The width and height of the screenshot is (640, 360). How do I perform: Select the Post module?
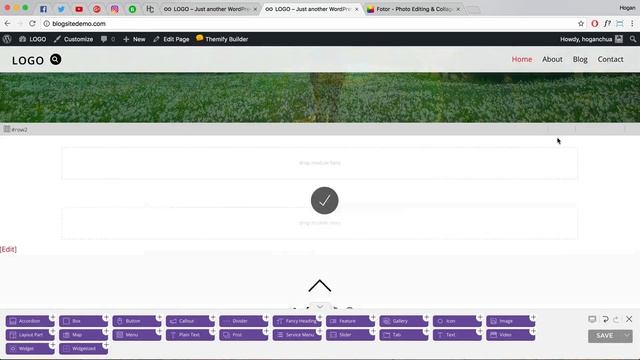point(243,335)
